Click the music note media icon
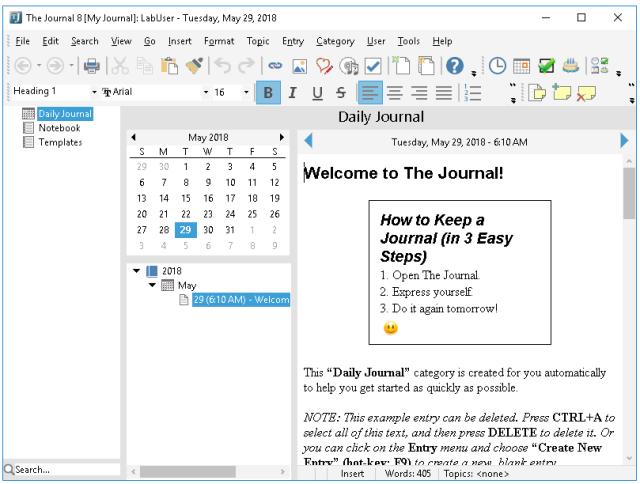Viewport: 640px width, 484px height. point(349,66)
